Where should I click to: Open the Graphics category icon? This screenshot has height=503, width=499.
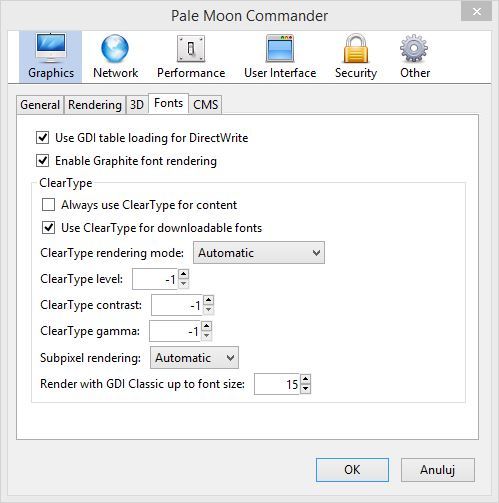(51, 57)
